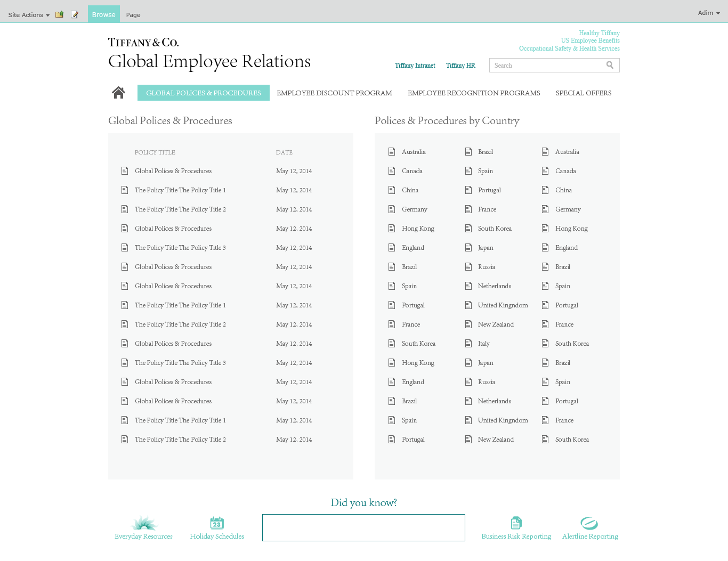Screen dimensions: 728x561
Task: Open Italy country policy link
Action: [x=484, y=344]
